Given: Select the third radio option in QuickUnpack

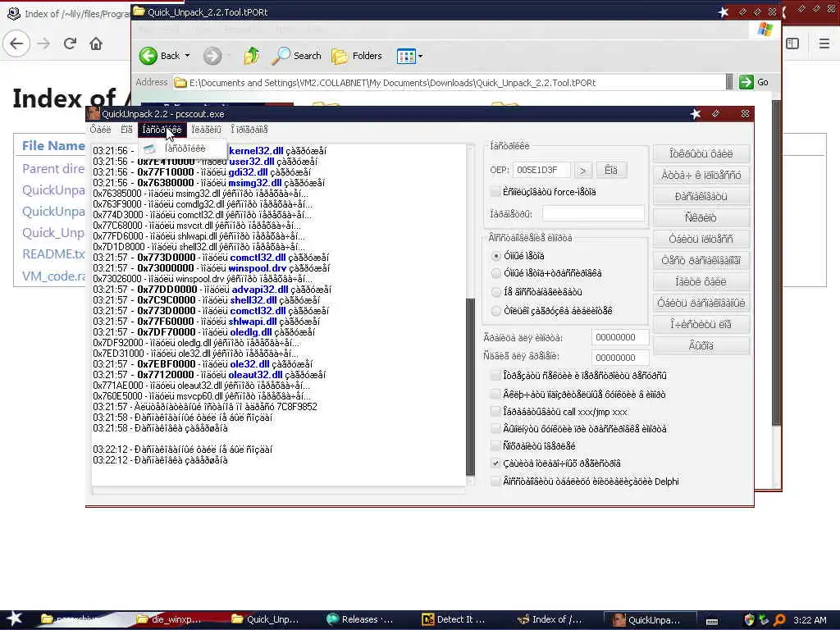Looking at the screenshot, I should point(496,292).
